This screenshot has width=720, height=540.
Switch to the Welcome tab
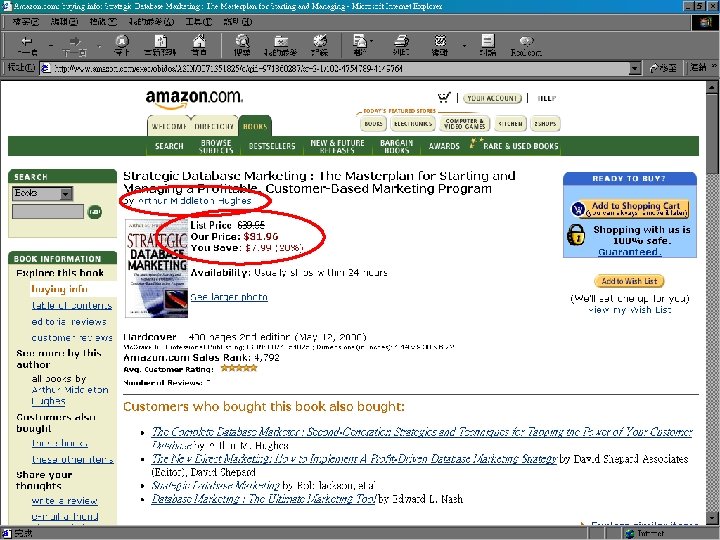169,126
